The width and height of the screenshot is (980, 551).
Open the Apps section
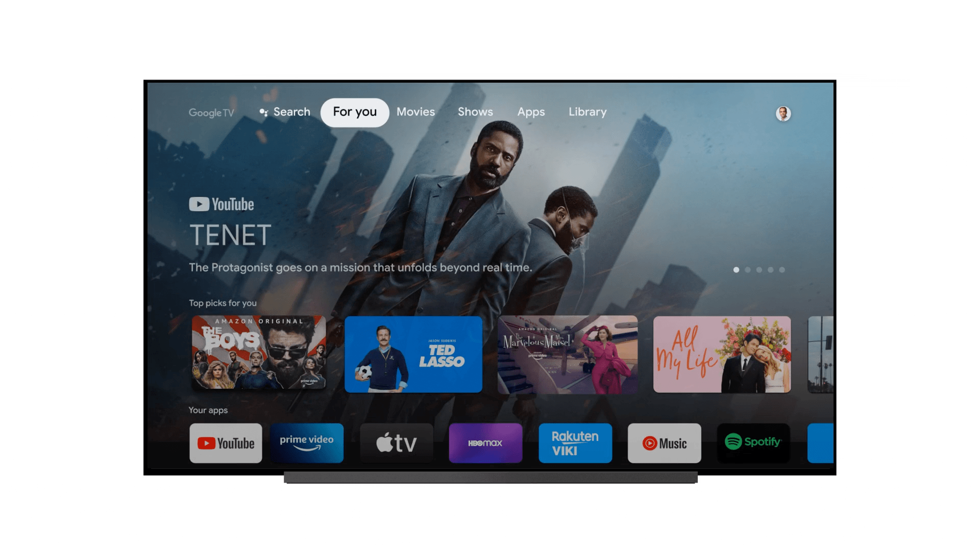click(531, 112)
